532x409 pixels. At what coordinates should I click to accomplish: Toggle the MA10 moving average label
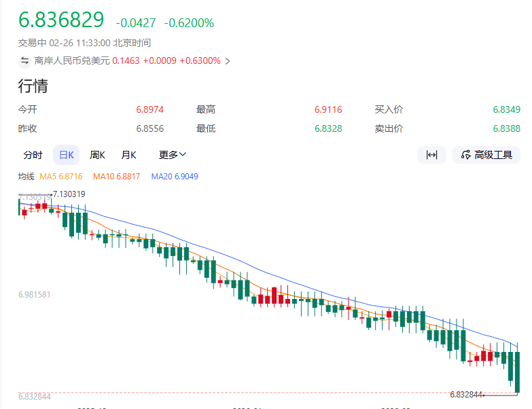(116, 177)
